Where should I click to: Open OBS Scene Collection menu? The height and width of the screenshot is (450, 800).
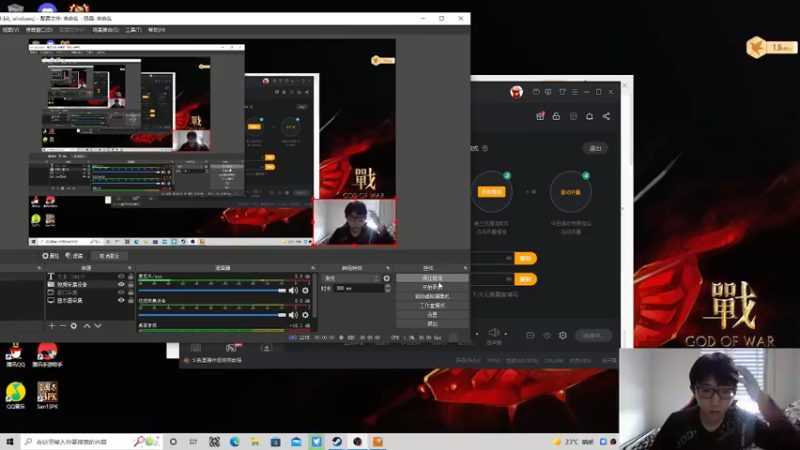(106, 30)
